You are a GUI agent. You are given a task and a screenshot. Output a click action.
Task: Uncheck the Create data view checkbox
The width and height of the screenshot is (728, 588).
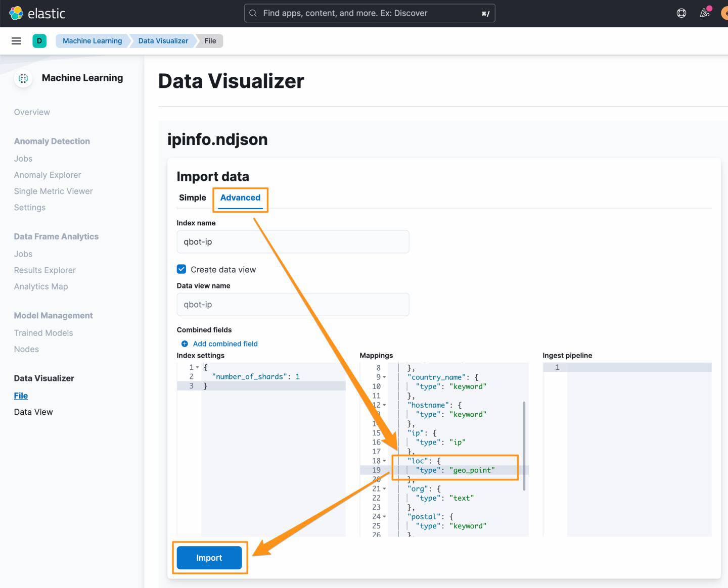point(181,269)
